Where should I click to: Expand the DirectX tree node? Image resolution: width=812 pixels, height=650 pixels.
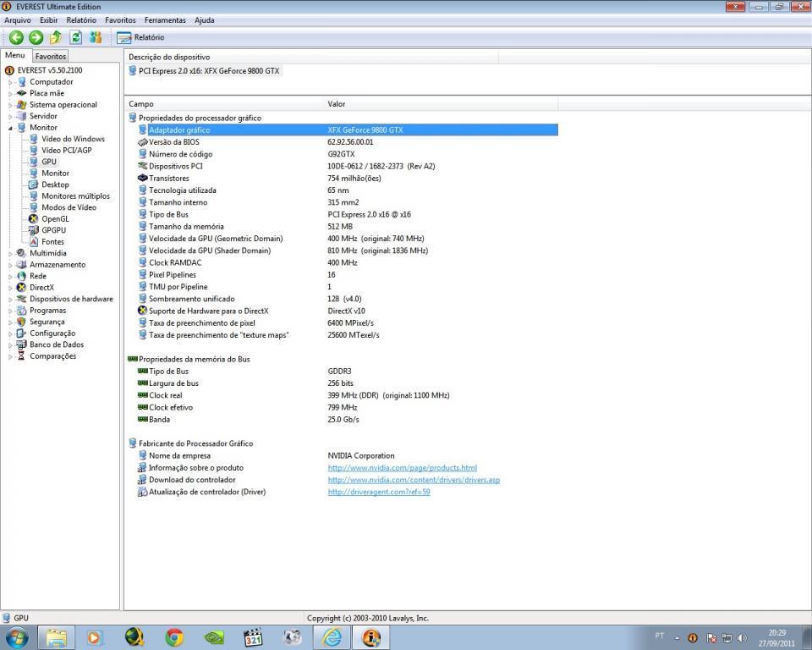[11, 288]
